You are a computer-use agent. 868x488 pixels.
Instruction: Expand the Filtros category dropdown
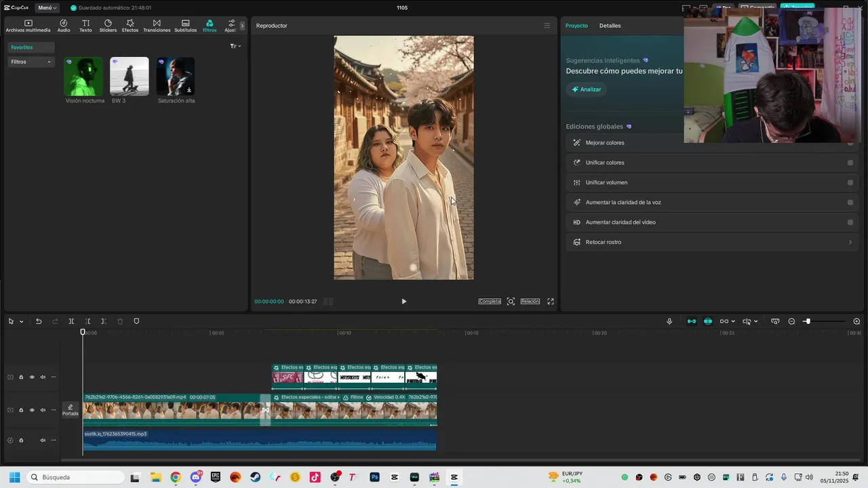pyautogui.click(x=31, y=62)
